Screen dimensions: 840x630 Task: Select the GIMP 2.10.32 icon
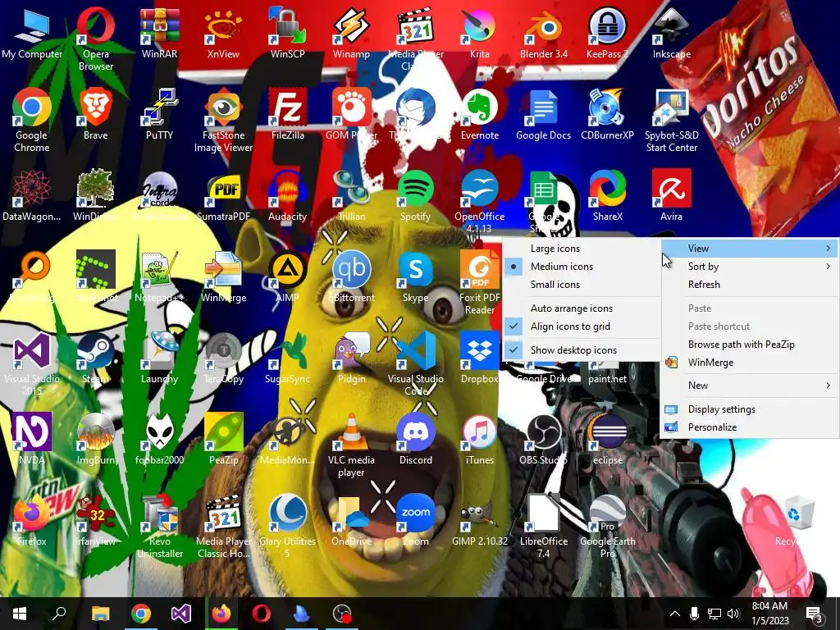click(x=479, y=520)
